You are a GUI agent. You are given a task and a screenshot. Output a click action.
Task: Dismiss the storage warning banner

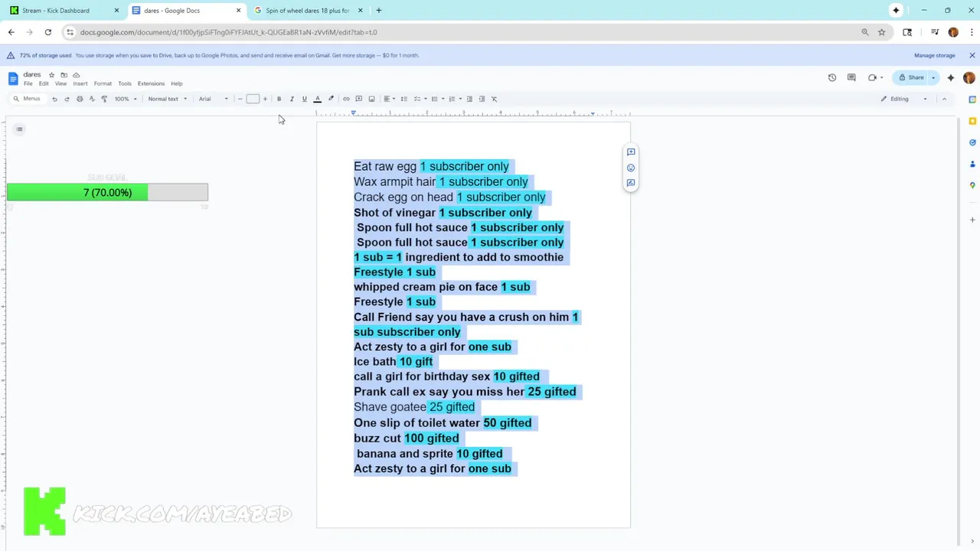click(972, 55)
